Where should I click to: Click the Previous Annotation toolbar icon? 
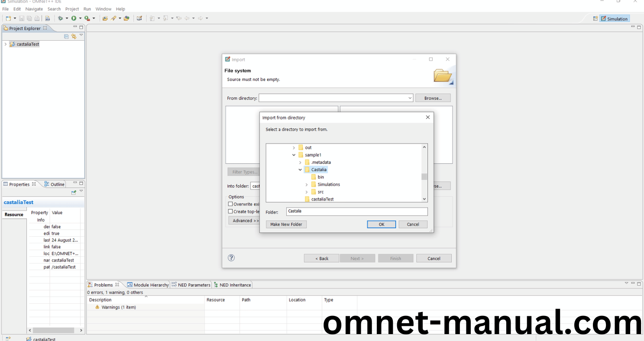click(x=166, y=18)
